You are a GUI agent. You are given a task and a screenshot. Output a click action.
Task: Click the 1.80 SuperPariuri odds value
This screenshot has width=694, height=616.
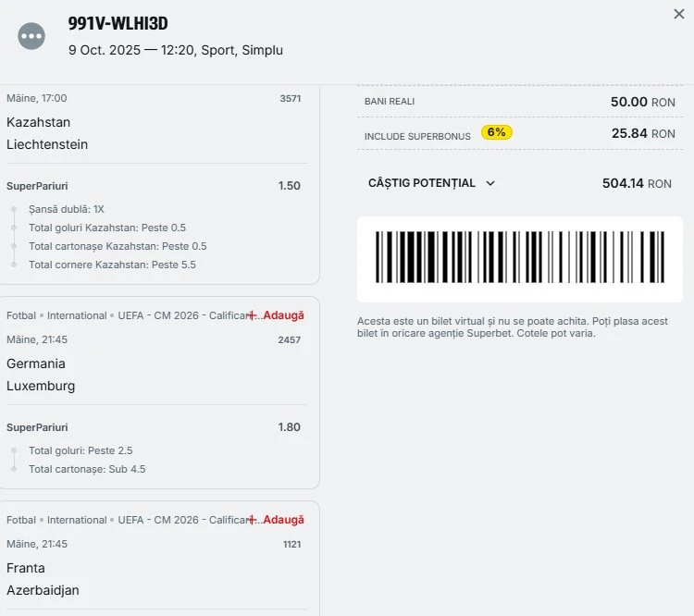(289, 427)
